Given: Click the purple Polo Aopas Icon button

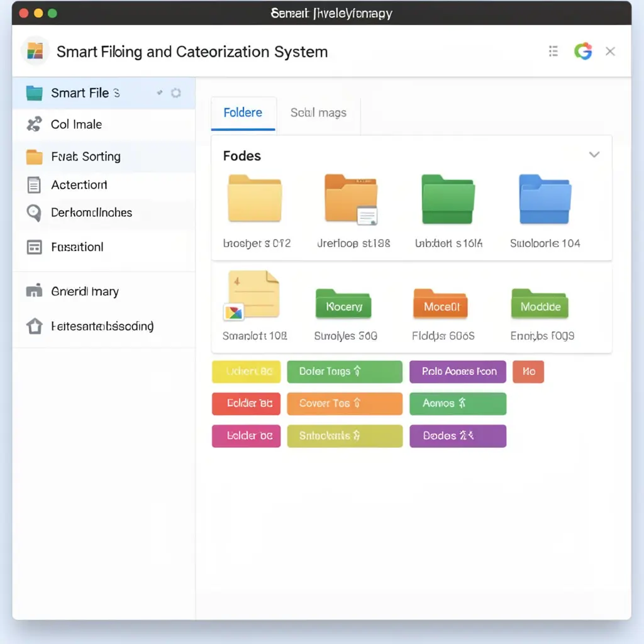Looking at the screenshot, I should point(458,372).
